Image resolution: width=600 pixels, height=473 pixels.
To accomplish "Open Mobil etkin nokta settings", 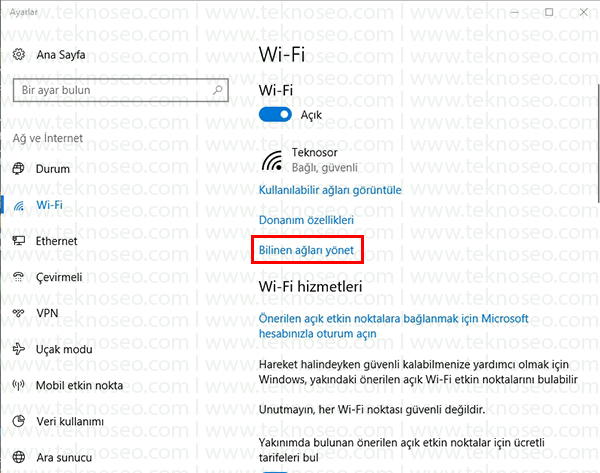I will (80, 385).
